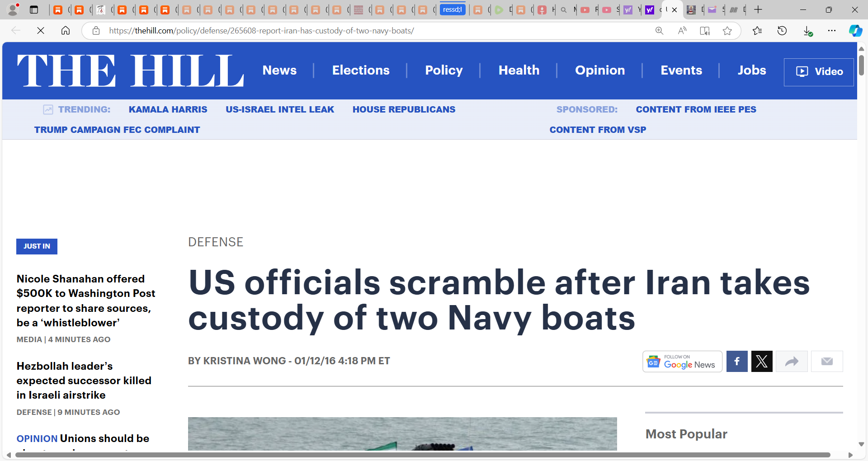This screenshot has width=868, height=461.
Task: Share article on Facebook
Action: (737, 361)
